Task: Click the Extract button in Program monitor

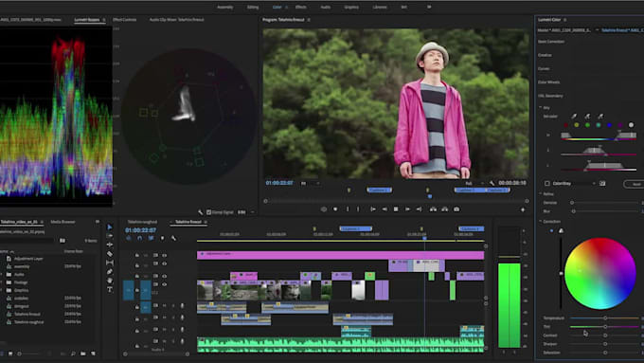Action: click(x=445, y=209)
